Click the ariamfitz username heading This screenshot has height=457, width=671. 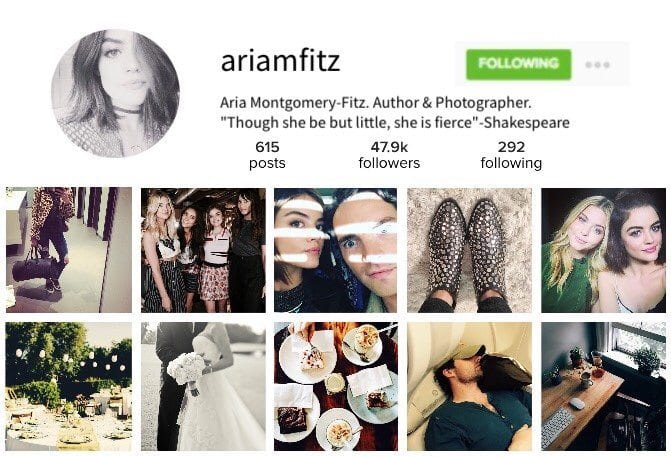coord(280,62)
